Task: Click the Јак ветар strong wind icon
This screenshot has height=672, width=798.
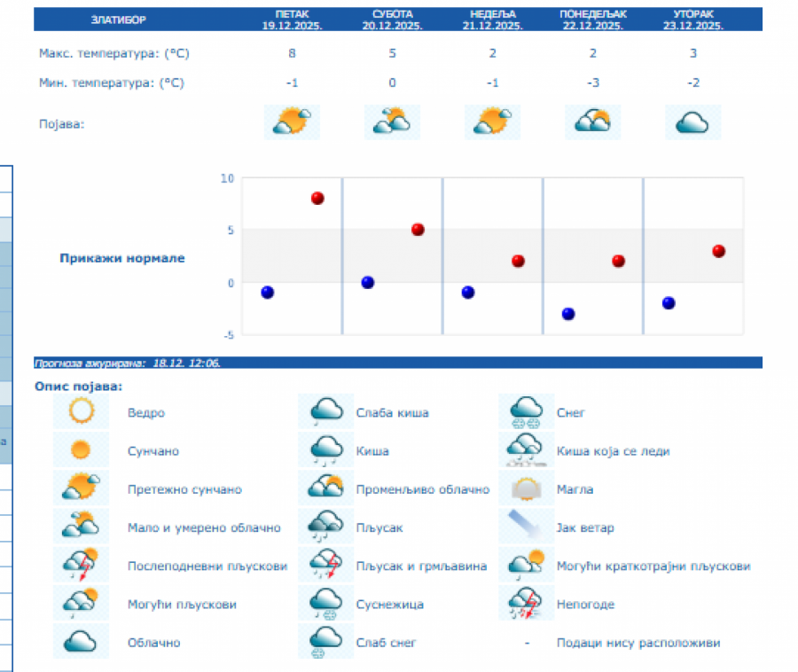Action: (527, 527)
